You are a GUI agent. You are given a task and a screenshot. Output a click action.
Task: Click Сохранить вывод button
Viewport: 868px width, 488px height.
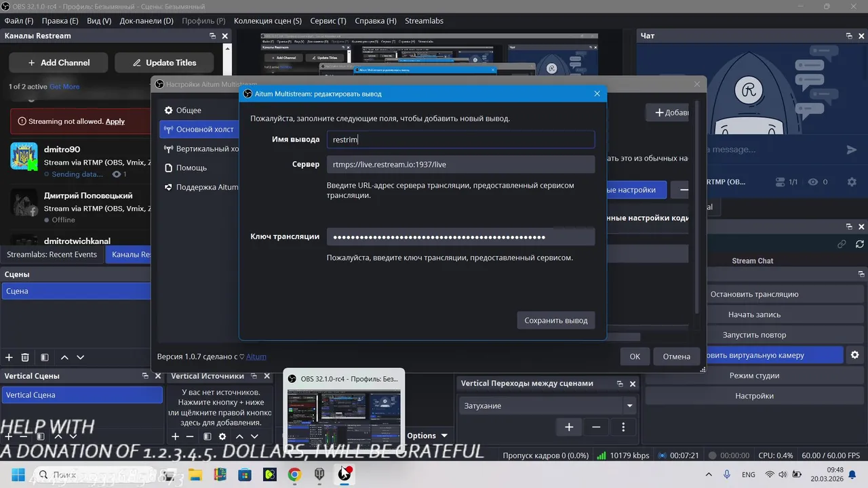coord(556,320)
